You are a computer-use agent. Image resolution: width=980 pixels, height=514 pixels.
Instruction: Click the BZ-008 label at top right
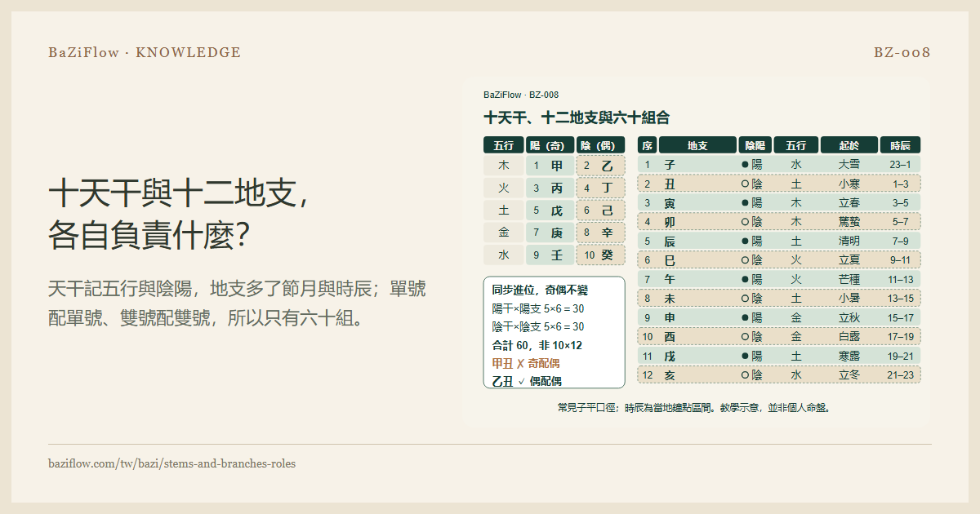(902, 52)
